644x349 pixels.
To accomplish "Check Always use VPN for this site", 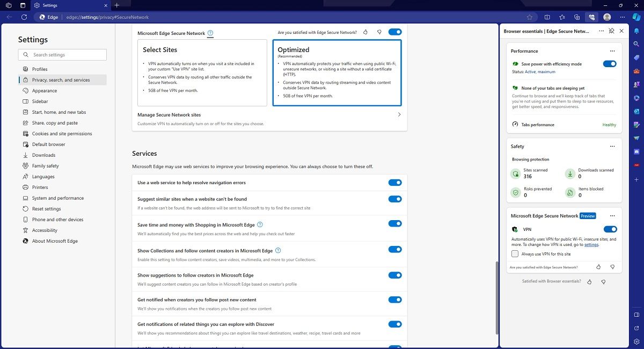I will coord(514,254).
